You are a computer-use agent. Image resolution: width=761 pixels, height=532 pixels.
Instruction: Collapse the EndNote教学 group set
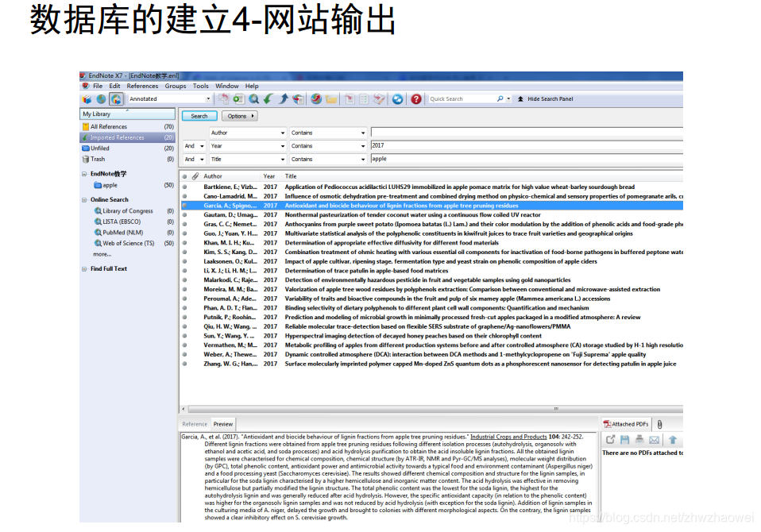click(84, 174)
